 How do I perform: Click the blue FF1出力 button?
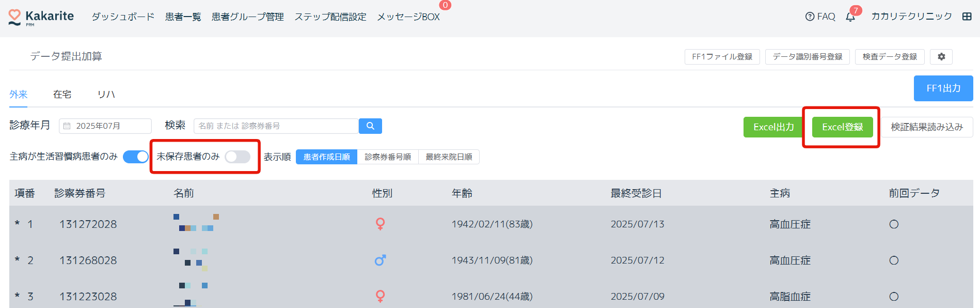[943, 88]
